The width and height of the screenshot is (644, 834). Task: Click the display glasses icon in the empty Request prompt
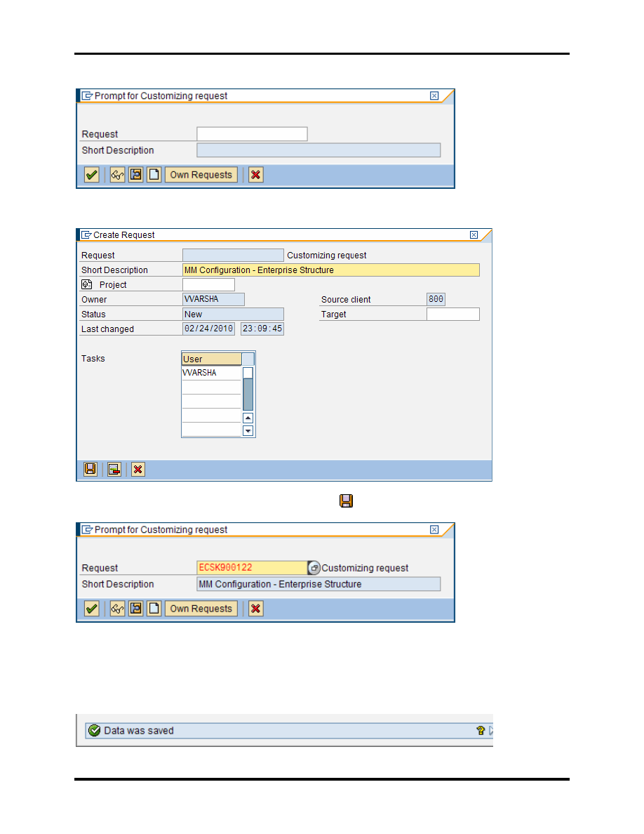pyautogui.click(x=117, y=175)
